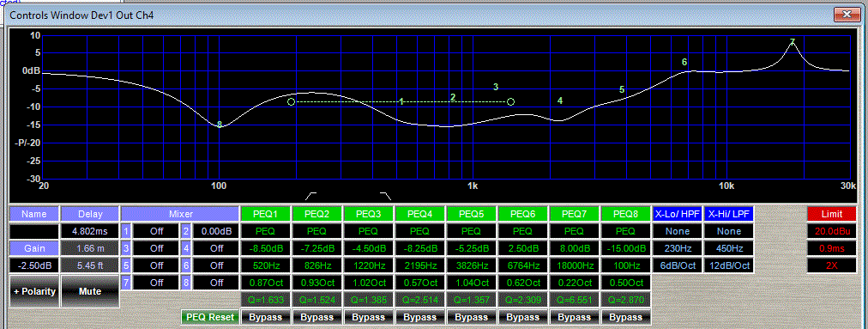The width and height of the screenshot is (868, 329).
Task: Select EQ node 7 on the graph
Action: 793,42
